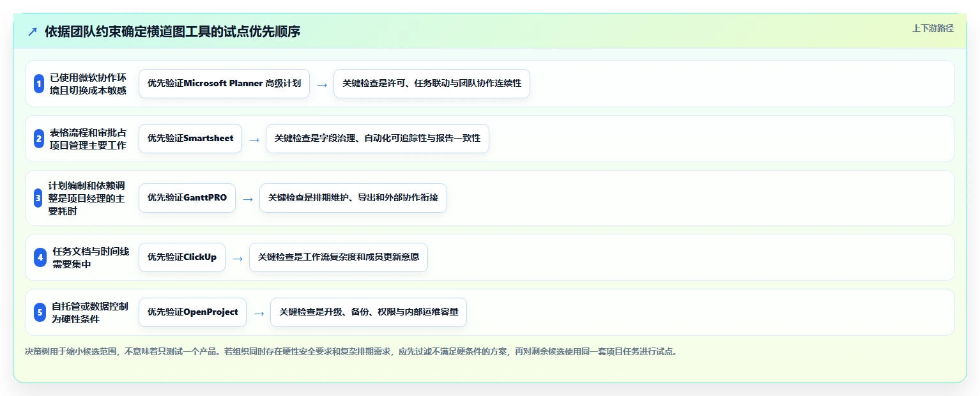This screenshot has height=396, width=980.
Task: Select the 优先验证OpenProject box
Action: (192, 312)
